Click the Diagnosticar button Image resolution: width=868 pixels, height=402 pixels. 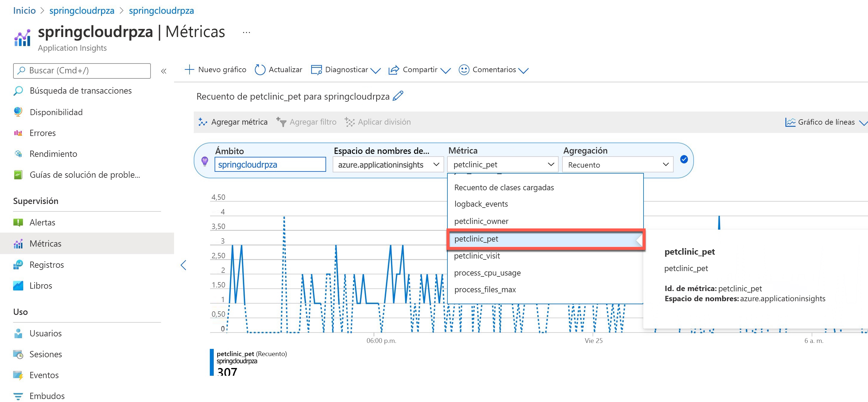tap(346, 70)
